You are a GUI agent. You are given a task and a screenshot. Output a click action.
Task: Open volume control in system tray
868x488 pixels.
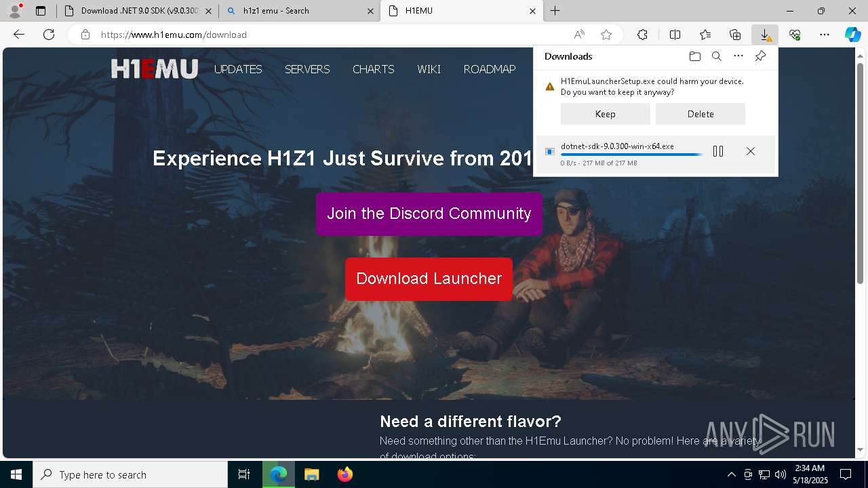[x=780, y=474]
